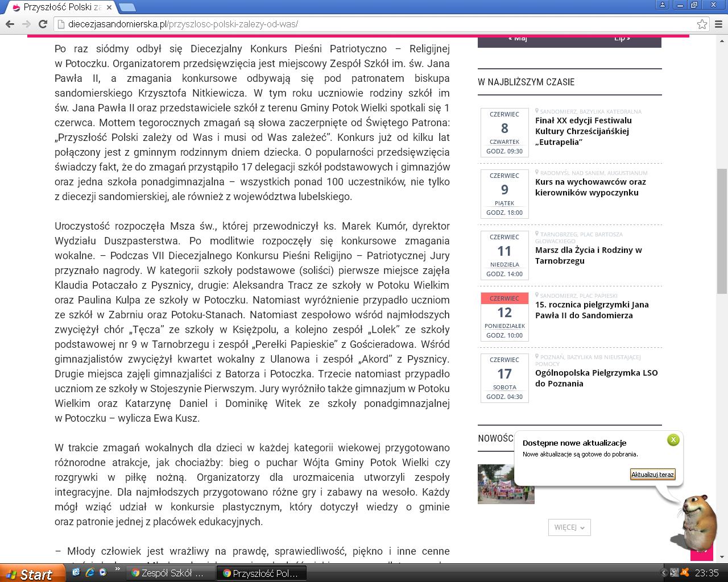Open Windows Media Player from Quick Launch

click(103, 573)
